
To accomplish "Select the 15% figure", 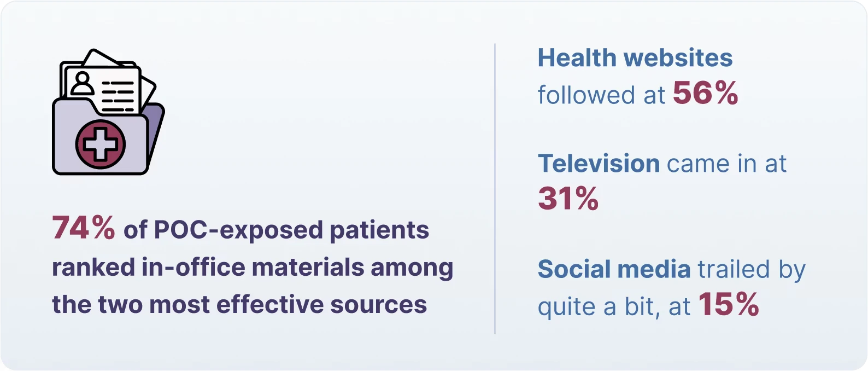I will coord(729,304).
